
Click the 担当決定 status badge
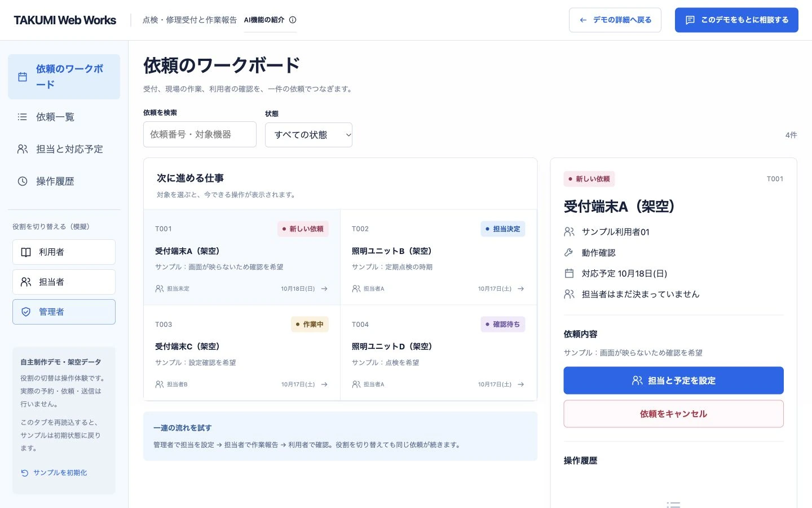[503, 229]
